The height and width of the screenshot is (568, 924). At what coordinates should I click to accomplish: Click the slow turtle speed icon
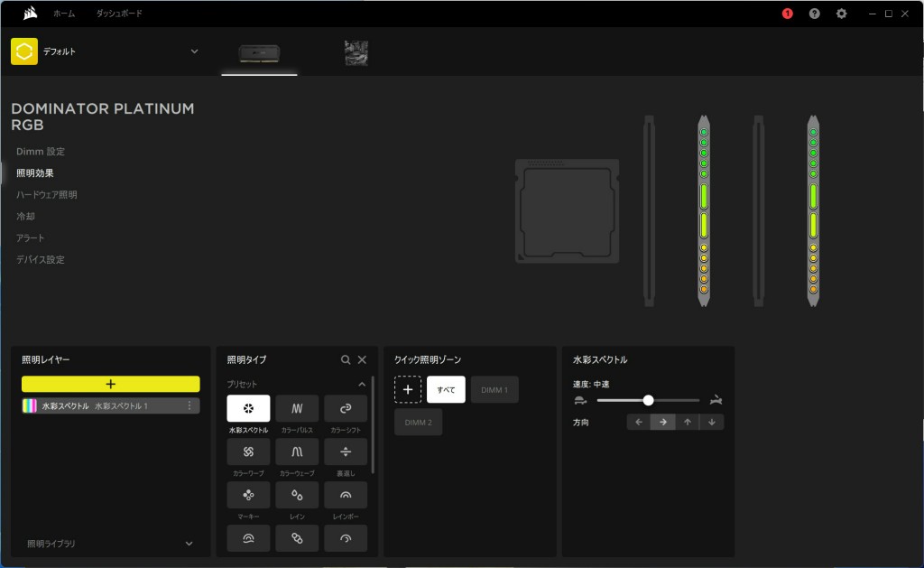tap(580, 401)
